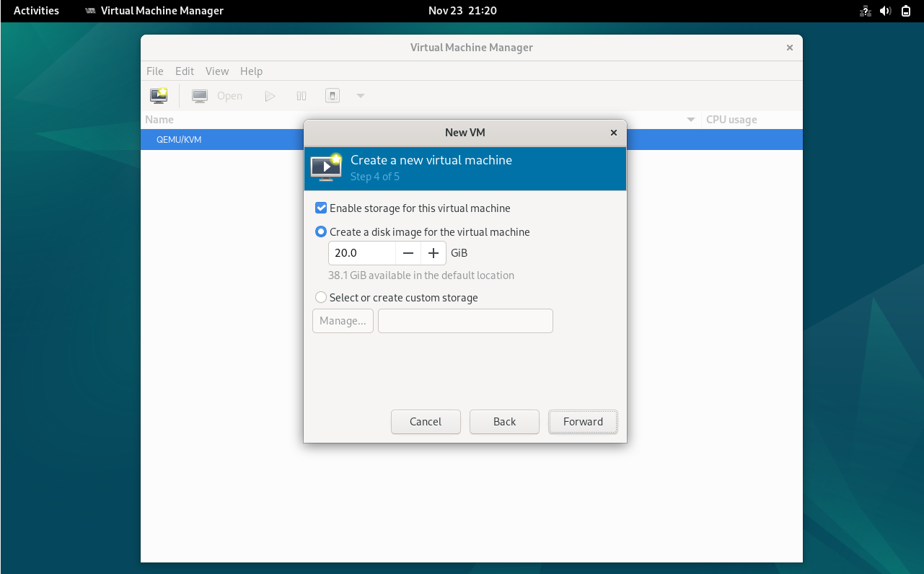Viewport: 924px width, 574px height.
Task: Click the Create new virtual machine toolbar icon
Action: point(159,95)
